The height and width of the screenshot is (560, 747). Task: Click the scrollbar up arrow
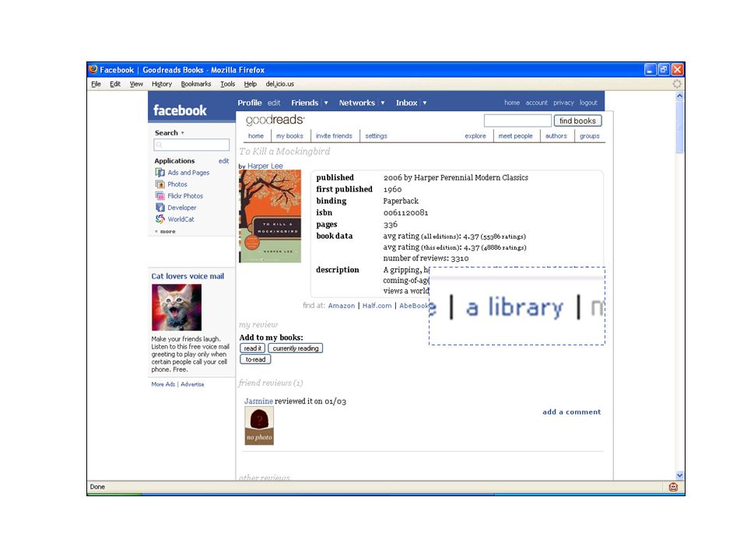[680, 96]
